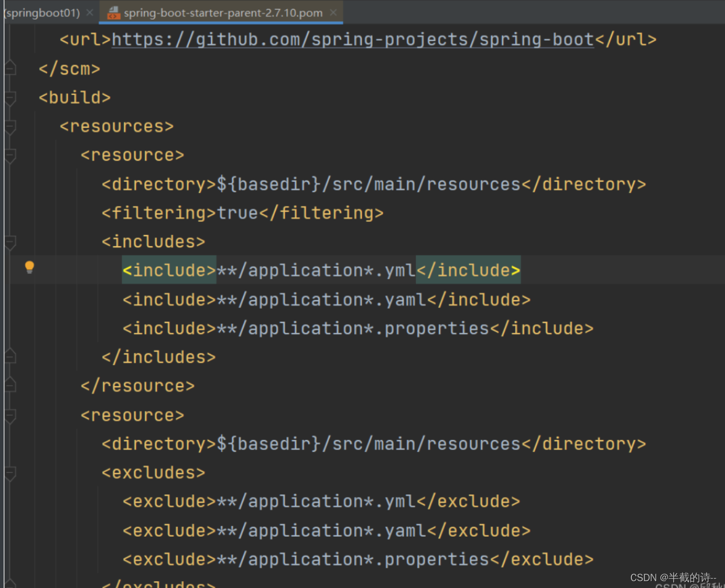
Task: Collapse the includes section fold marker
Action: pos(11,241)
